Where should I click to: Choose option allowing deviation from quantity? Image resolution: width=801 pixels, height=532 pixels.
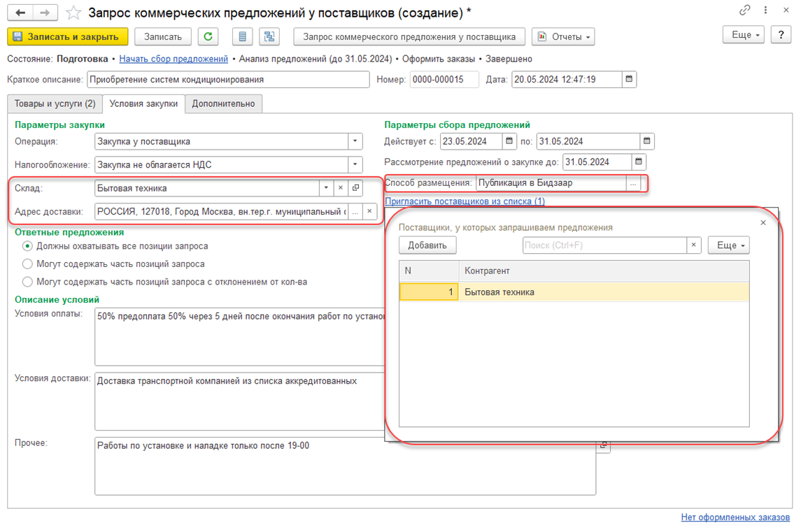27,282
